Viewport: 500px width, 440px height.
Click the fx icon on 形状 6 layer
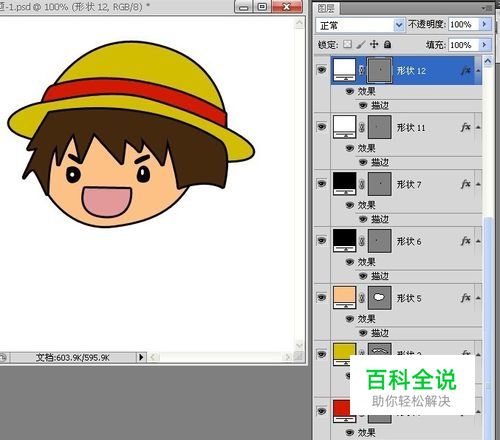[466, 241]
